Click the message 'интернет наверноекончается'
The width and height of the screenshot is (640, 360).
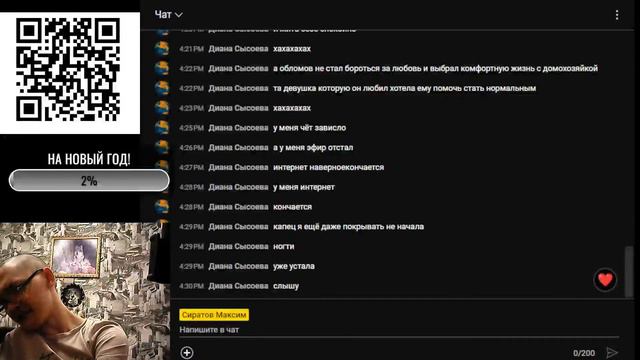[x=329, y=167]
